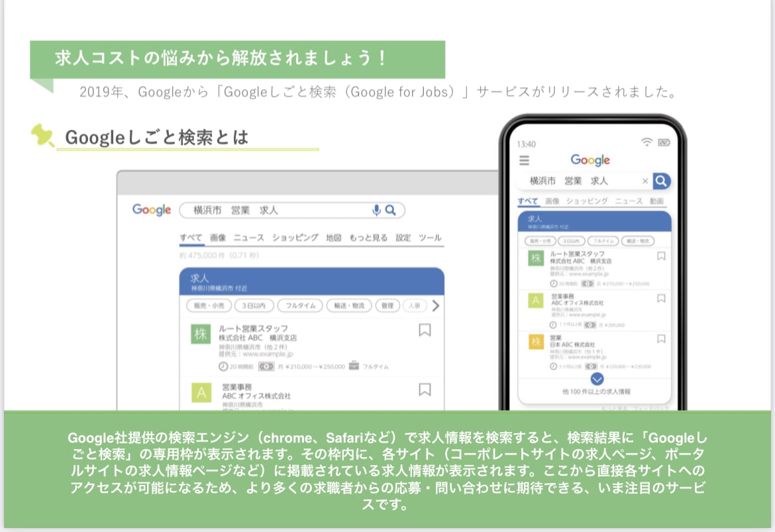Toggle the desktop 販売・小売 filter chip
This screenshot has height=532, width=775.
[x=209, y=305]
